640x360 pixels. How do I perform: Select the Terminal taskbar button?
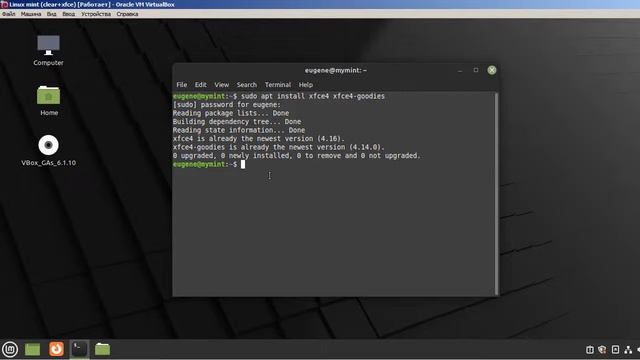pos(79,349)
